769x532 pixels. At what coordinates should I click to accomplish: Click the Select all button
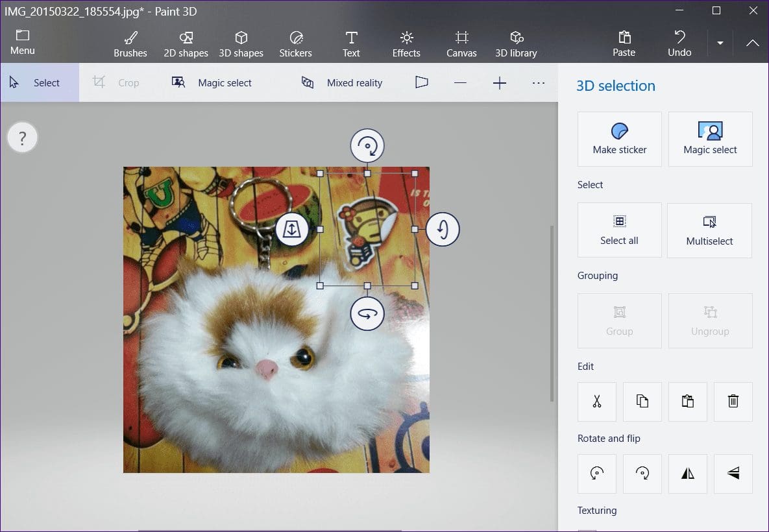pos(619,230)
